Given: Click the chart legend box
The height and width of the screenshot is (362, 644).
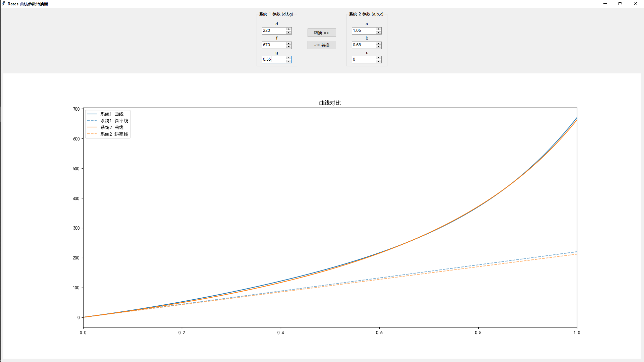Looking at the screenshot, I should click(108, 124).
